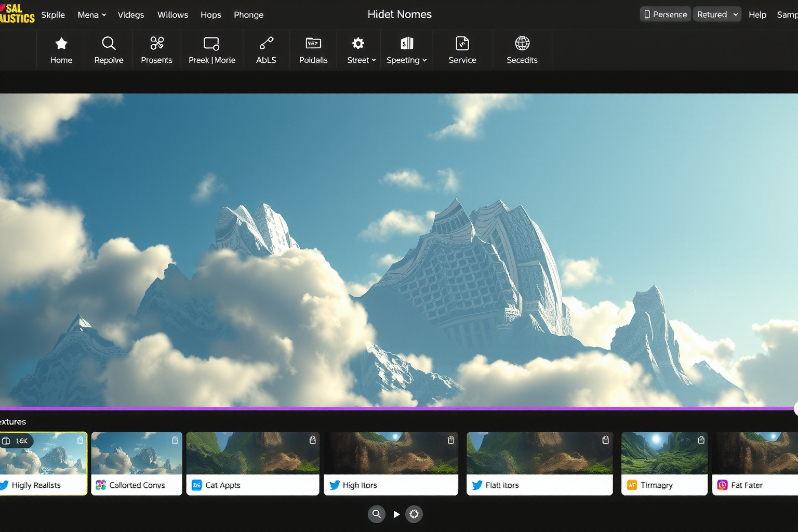The image size is (798, 532).
Task: Expand the Street dropdown
Action: (x=362, y=60)
